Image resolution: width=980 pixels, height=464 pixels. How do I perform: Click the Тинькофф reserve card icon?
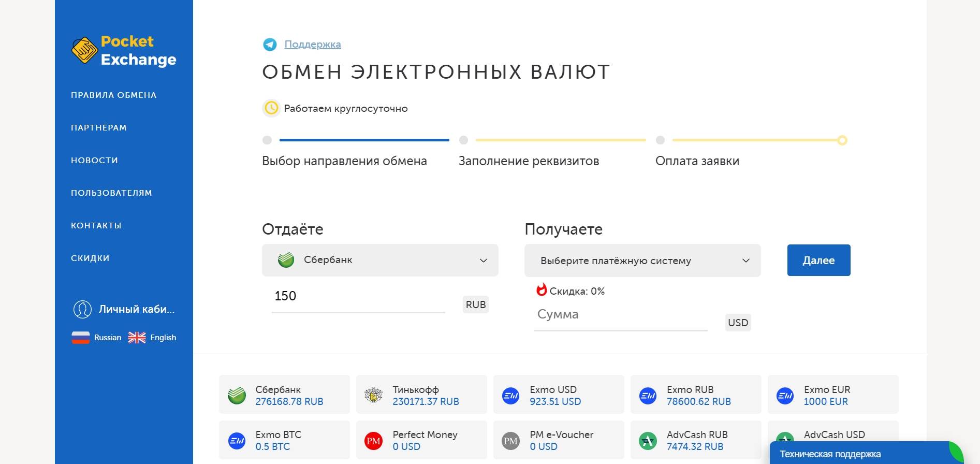pos(373,395)
